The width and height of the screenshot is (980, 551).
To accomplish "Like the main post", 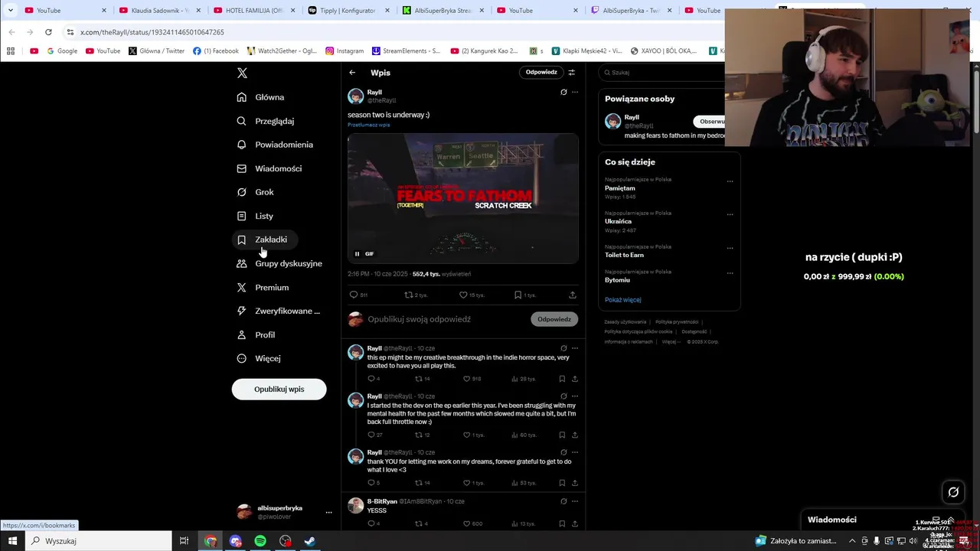I will point(463,295).
